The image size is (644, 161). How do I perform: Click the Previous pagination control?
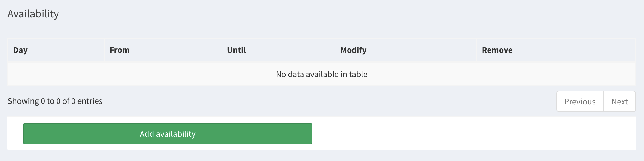point(580,101)
